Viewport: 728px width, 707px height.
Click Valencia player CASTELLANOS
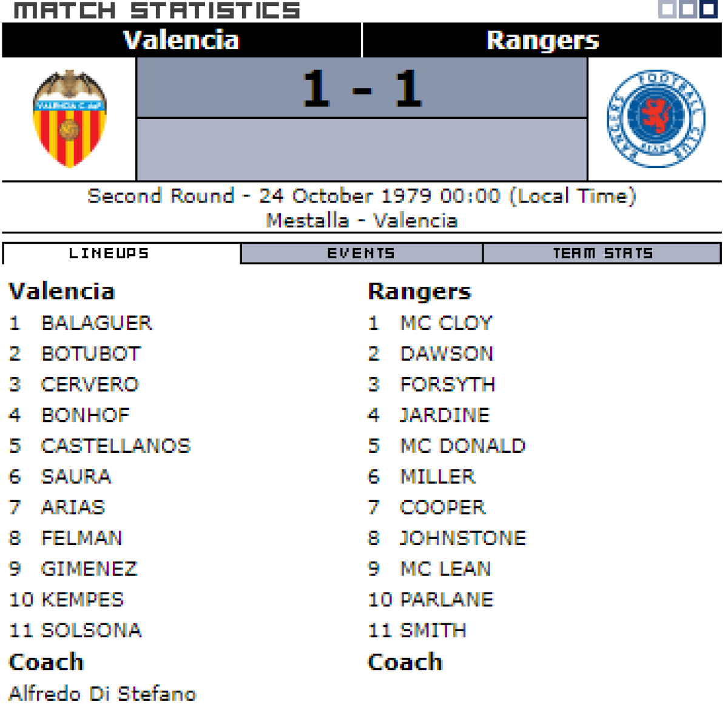[x=115, y=446]
